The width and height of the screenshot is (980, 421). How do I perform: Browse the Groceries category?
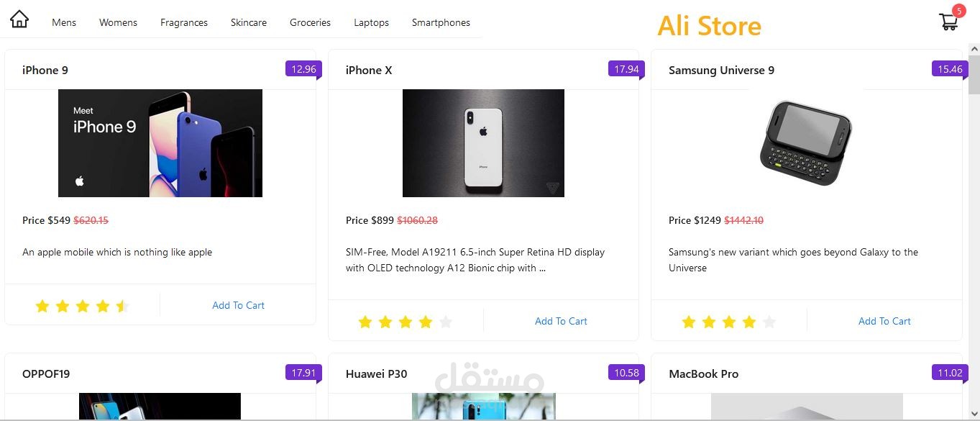click(x=310, y=22)
